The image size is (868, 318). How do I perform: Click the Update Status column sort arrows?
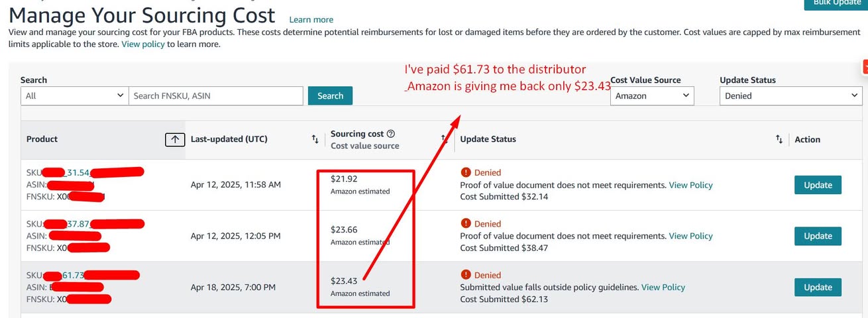coord(779,139)
